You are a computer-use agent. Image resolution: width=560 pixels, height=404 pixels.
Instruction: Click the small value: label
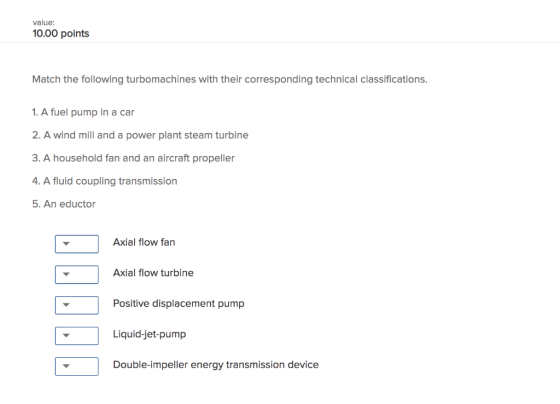coord(44,23)
